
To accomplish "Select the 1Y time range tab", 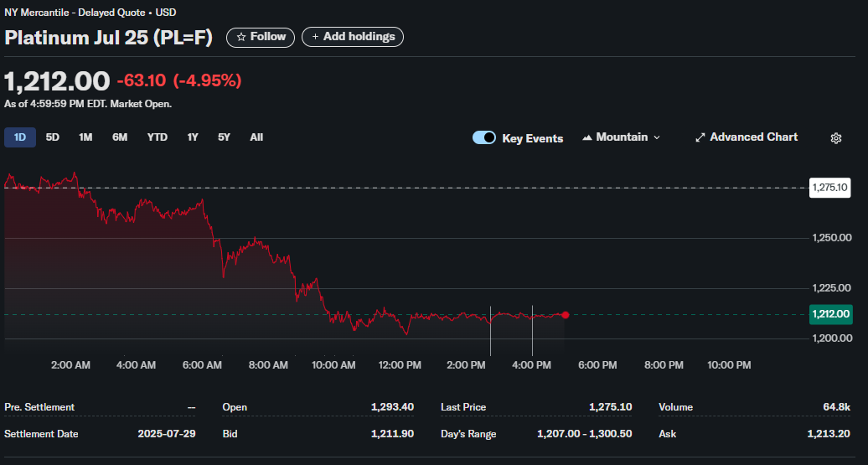I will (193, 137).
